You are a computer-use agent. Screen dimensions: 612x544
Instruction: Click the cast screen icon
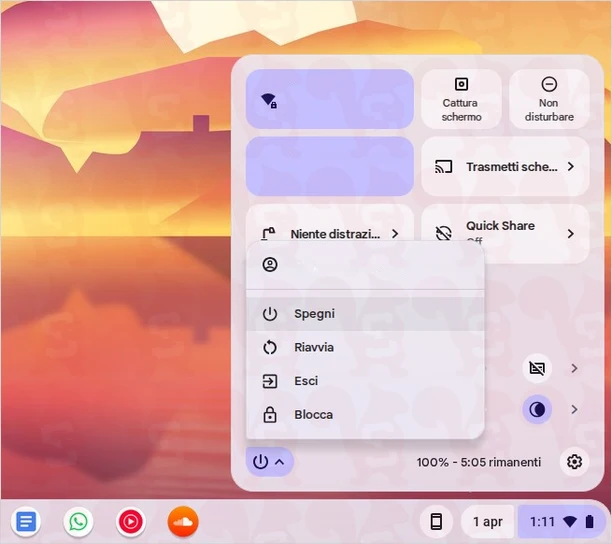click(x=443, y=167)
